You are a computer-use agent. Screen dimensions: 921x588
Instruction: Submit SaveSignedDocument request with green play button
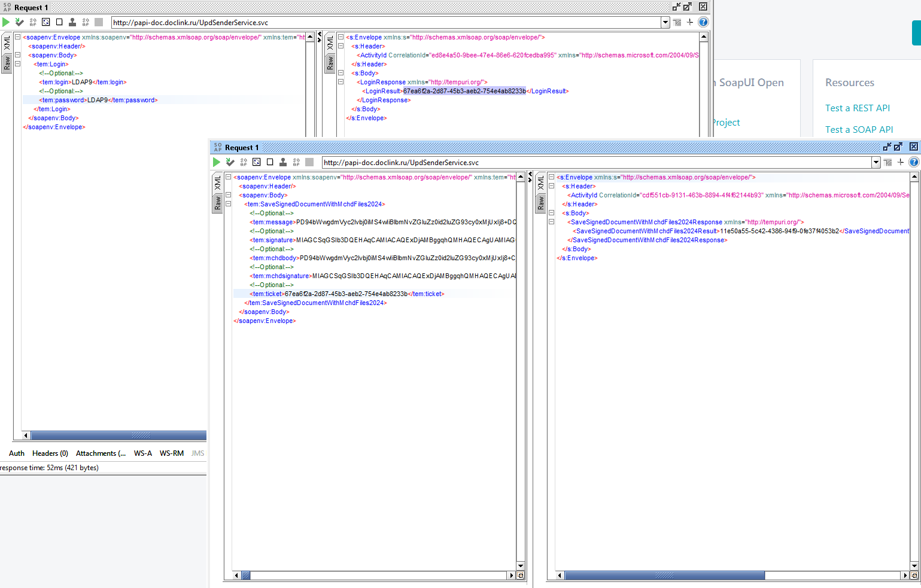click(217, 162)
